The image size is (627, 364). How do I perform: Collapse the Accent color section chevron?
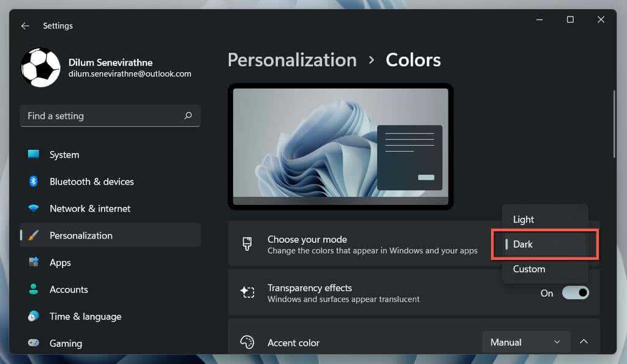click(x=584, y=341)
